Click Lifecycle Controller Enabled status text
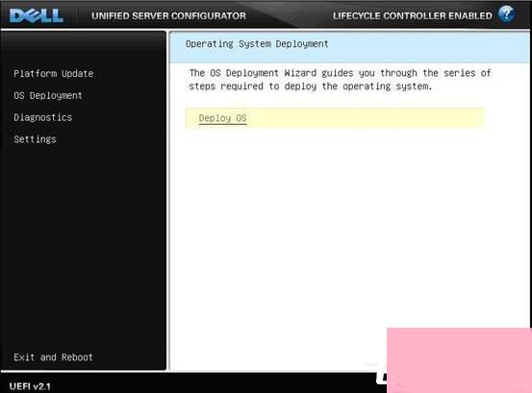The width and height of the screenshot is (532, 393). click(x=413, y=16)
